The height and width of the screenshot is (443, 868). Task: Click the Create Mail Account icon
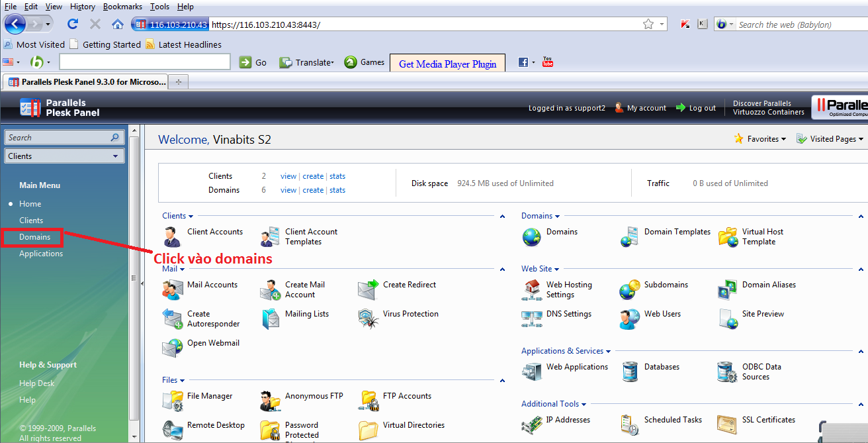click(x=270, y=290)
